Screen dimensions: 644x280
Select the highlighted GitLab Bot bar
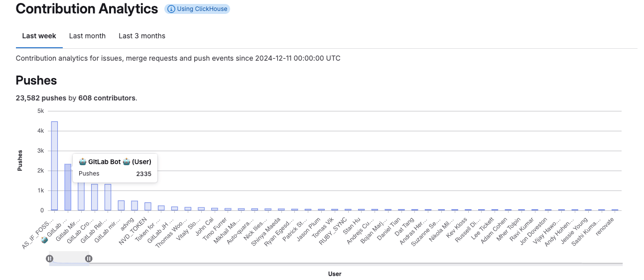tap(68, 187)
